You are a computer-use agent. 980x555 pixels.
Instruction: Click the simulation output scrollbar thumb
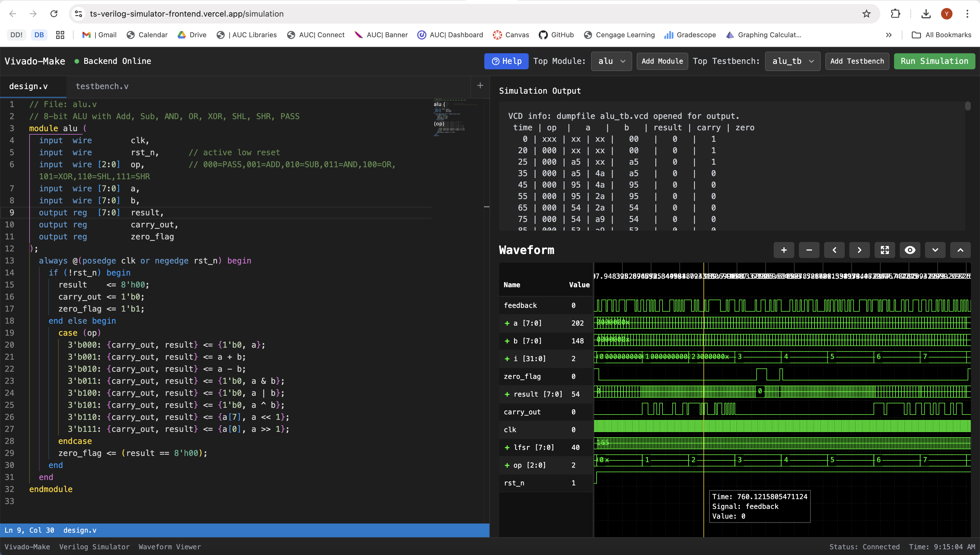[967, 106]
